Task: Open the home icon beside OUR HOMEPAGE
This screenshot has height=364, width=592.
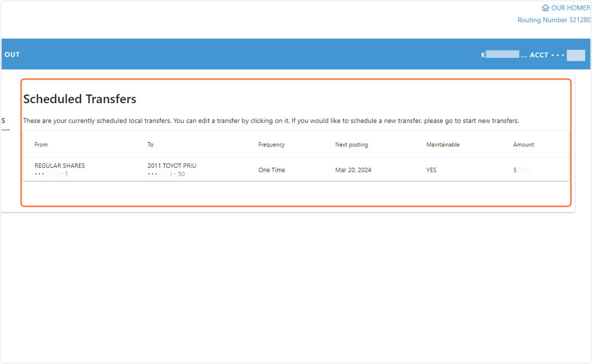Action: tap(545, 8)
